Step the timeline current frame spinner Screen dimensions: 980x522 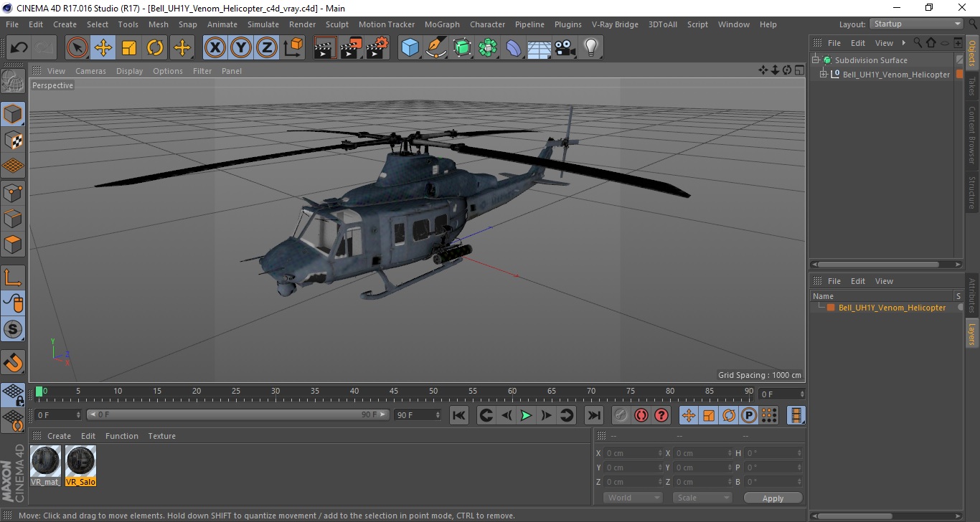(x=802, y=394)
